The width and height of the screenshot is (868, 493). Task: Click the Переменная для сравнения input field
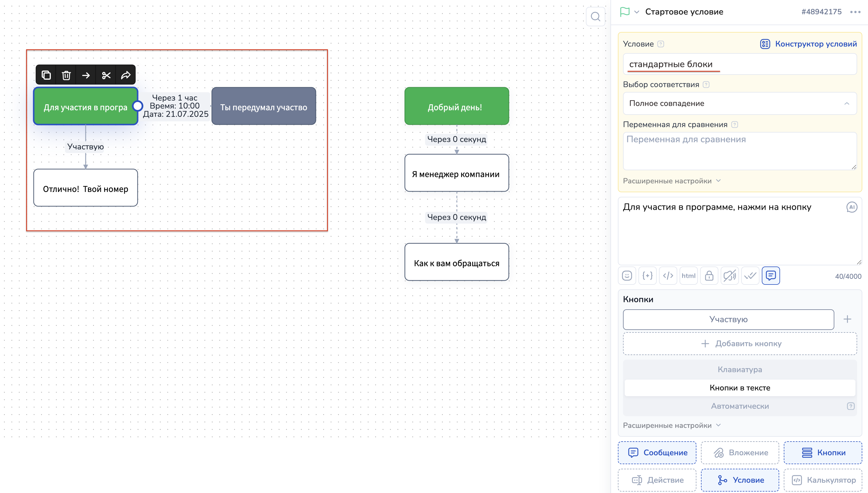tap(740, 151)
